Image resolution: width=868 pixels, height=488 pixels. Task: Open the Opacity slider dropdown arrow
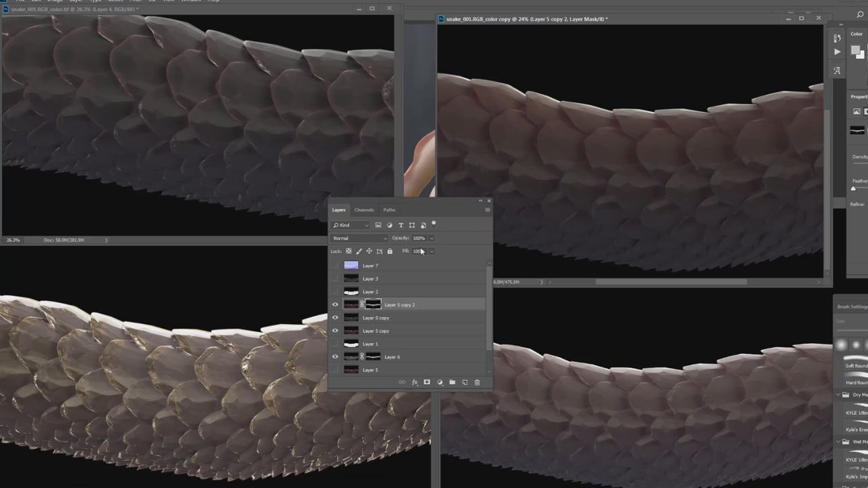click(431, 239)
